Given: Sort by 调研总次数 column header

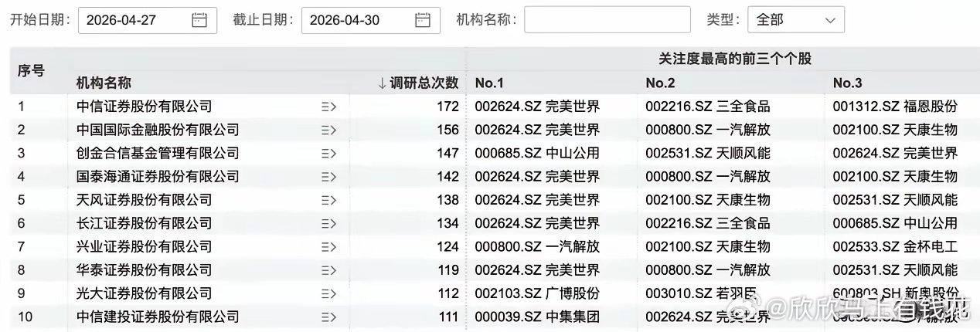Looking at the screenshot, I should (x=418, y=83).
